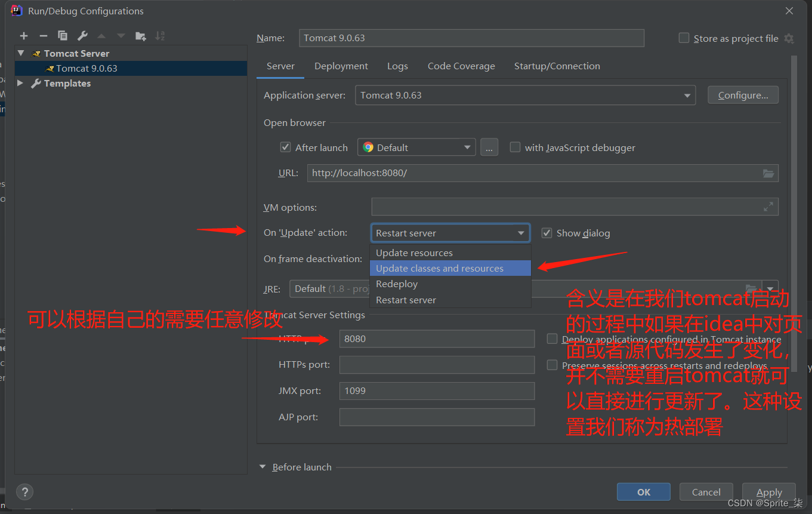Close the Run/Debug Configurations dialog
The width and height of the screenshot is (812, 514).
tap(789, 11)
